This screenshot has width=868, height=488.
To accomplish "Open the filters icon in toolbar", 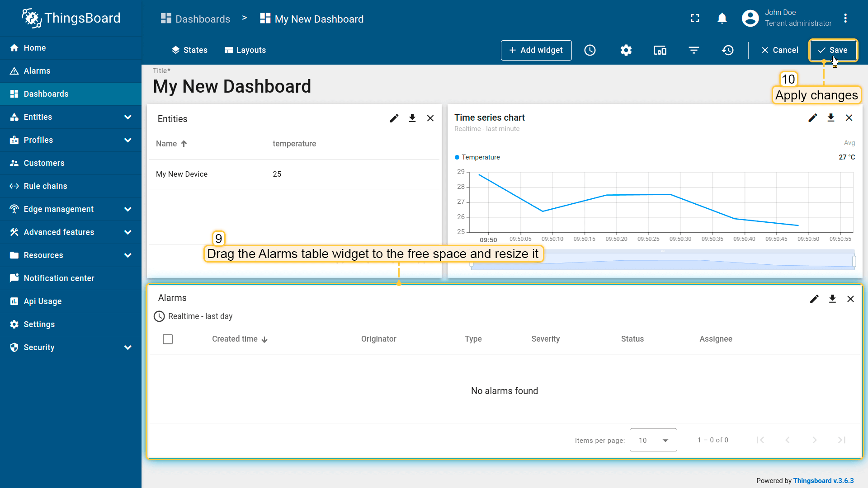I will pos(694,50).
